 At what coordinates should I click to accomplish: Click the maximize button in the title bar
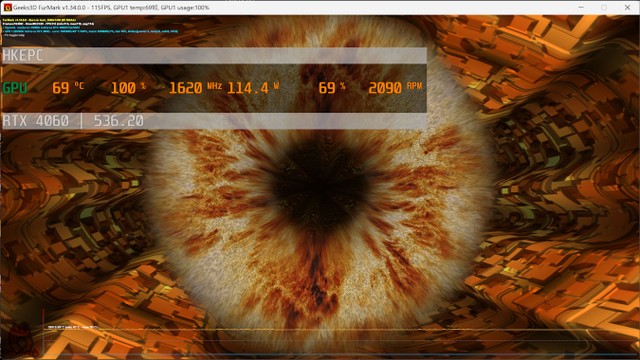click(x=604, y=7)
